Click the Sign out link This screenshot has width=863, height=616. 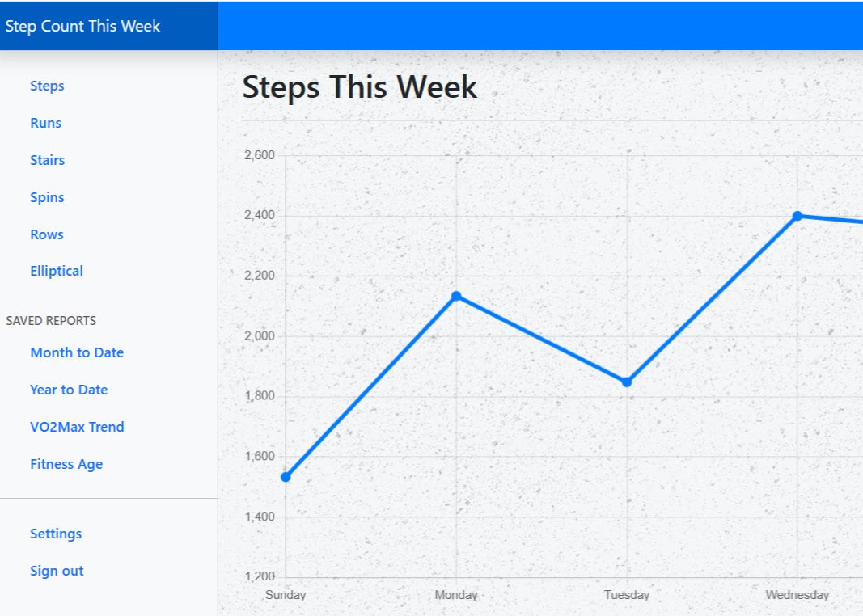click(57, 571)
